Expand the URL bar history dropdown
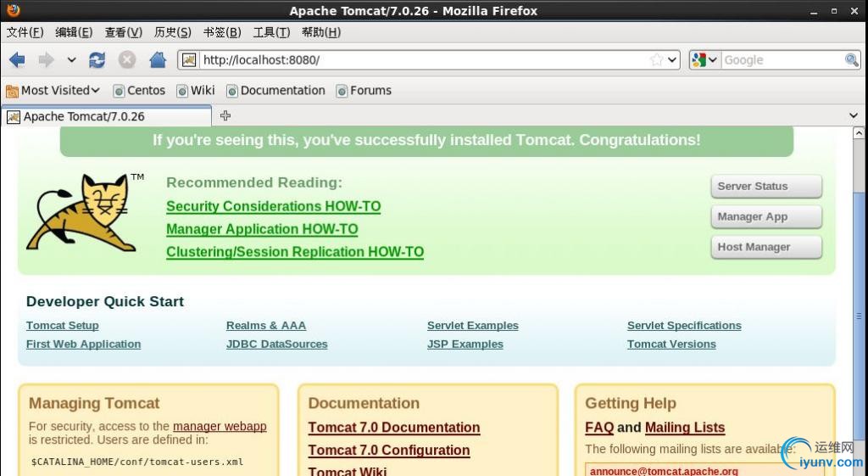 [x=672, y=60]
